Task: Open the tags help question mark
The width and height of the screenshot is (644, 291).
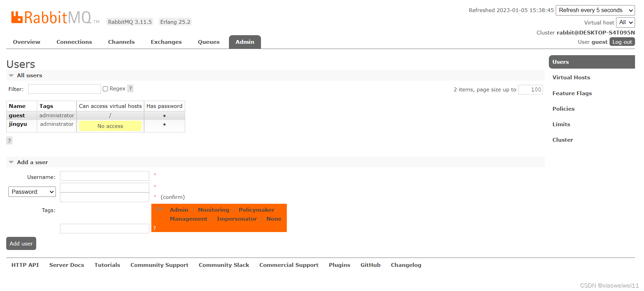Action: [x=154, y=228]
